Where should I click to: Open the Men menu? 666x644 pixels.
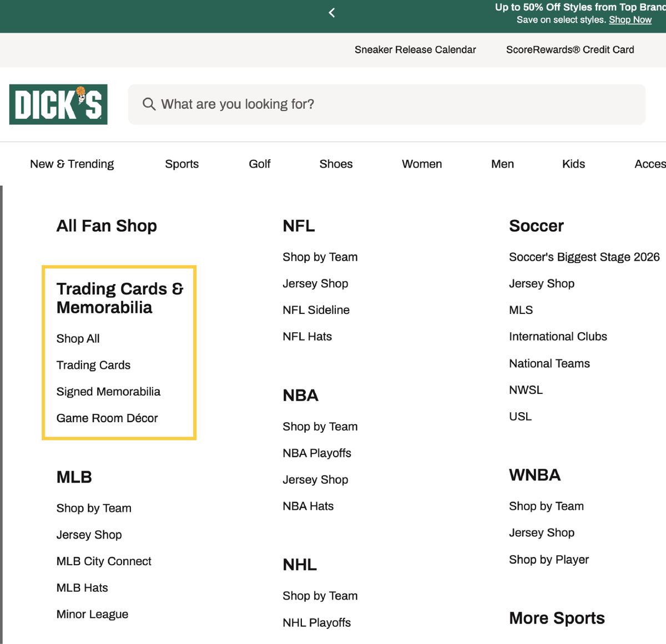(502, 164)
